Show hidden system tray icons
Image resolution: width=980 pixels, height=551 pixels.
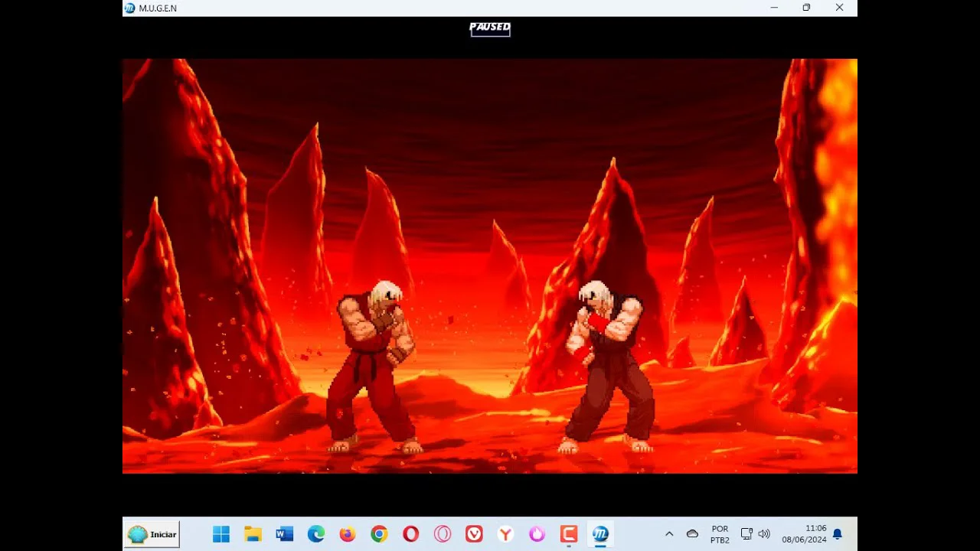click(669, 534)
